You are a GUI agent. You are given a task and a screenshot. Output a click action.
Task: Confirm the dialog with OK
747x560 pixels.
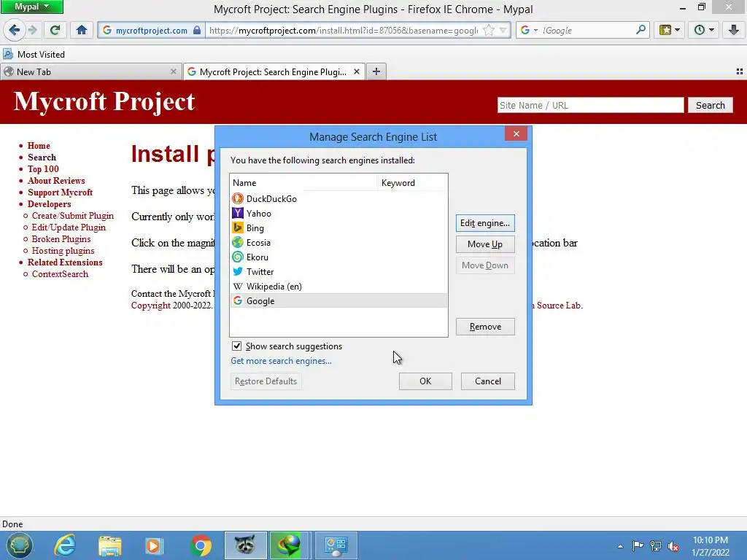tap(425, 381)
